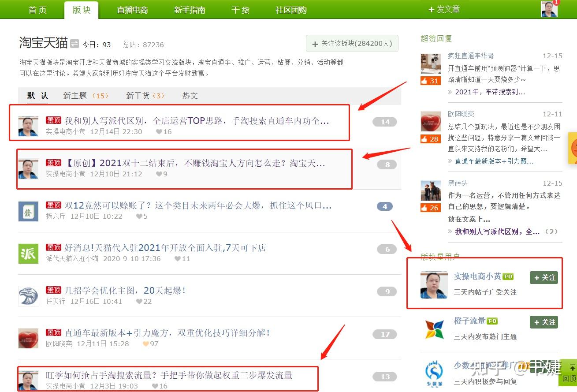
Task: Click reply count bubble 13
Action: 385,377
